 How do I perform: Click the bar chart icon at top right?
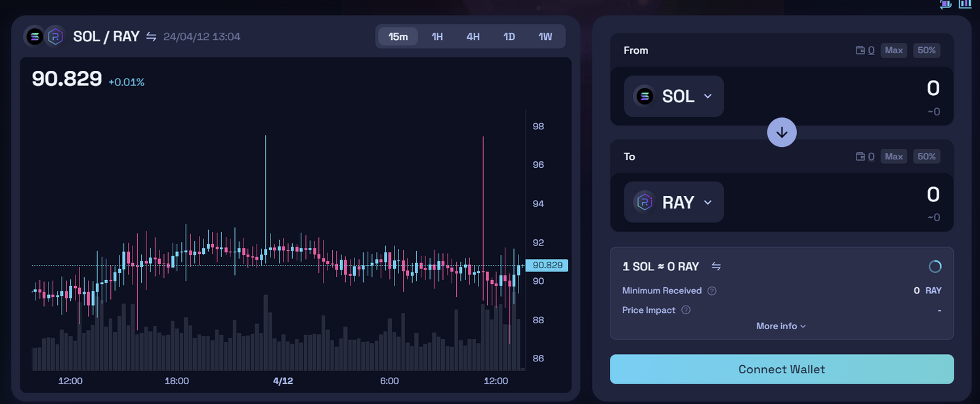tap(965, 4)
